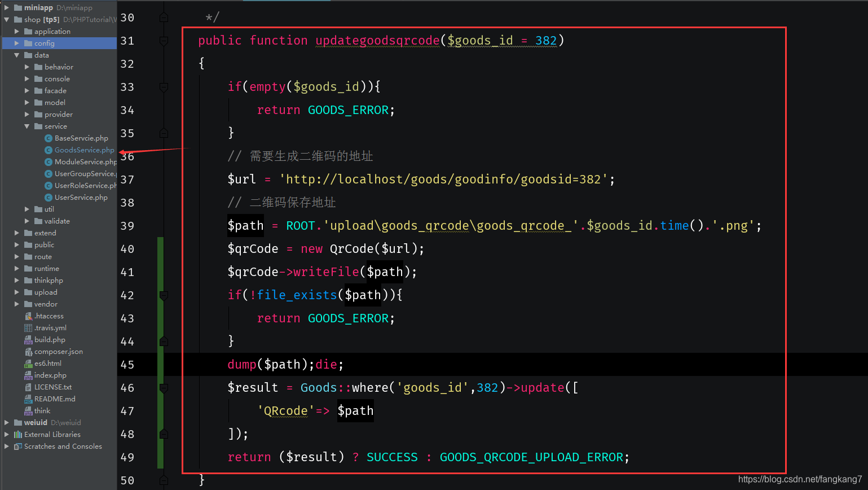Click fold end marker at line 48
Image resolution: width=868 pixels, height=490 pixels.
tap(164, 434)
